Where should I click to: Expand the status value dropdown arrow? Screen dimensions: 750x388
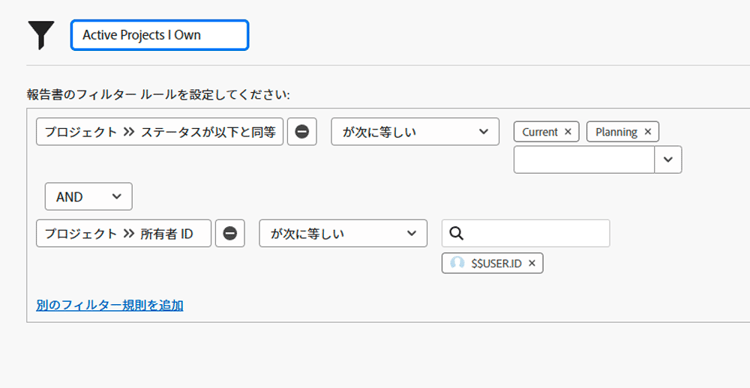coord(668,160)
